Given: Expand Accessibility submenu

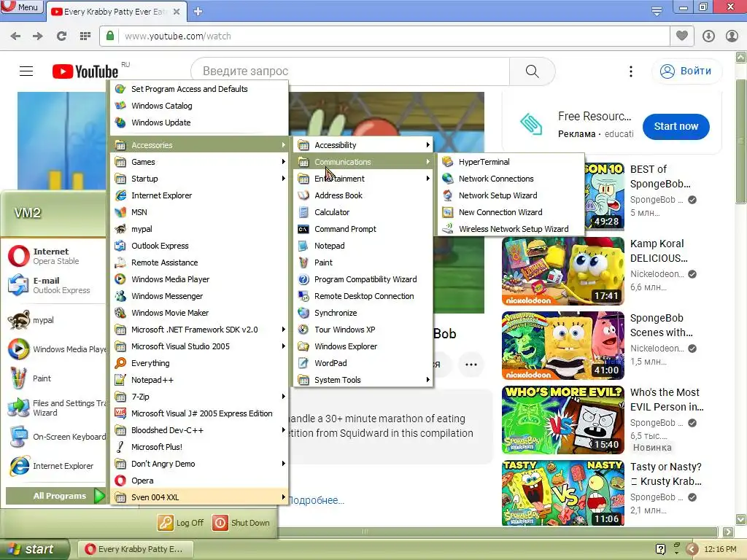Looking at the screenshot, I should coord(363,145).
